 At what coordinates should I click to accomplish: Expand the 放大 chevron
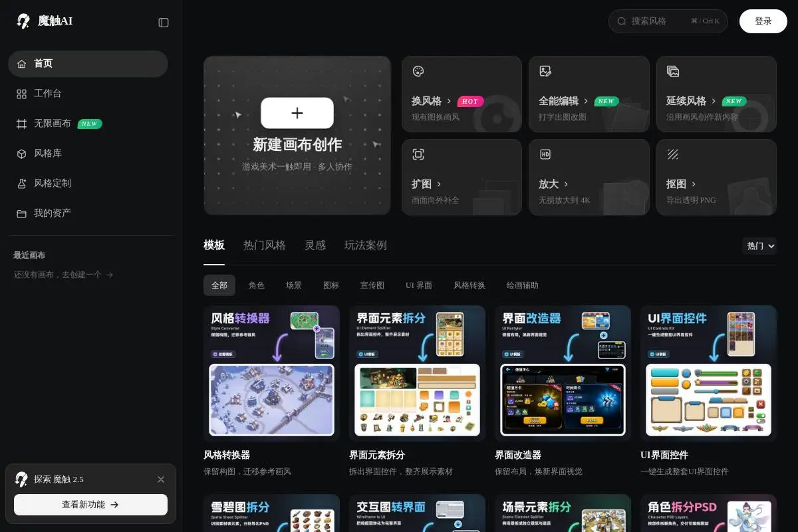tap(566, 184)
